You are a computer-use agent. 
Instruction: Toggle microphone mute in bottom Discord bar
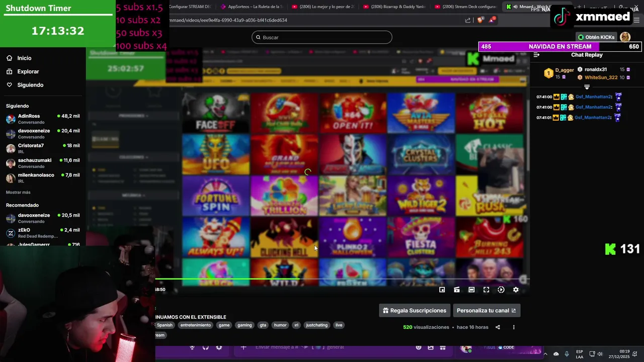pos(192,347)
